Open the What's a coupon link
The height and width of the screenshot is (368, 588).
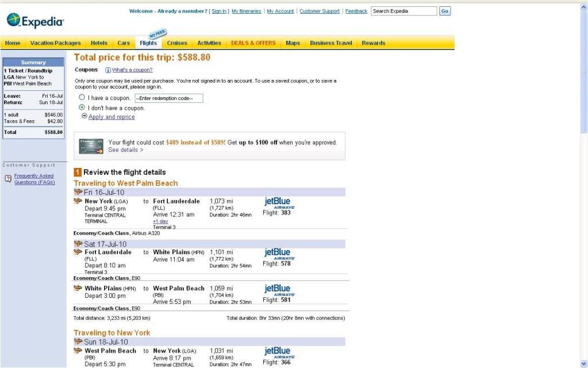tap(132, 70)
